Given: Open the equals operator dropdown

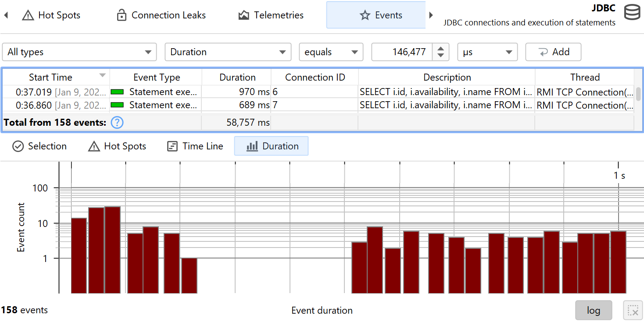Looking at the screenshot, I should pyautogui.click(x=331, y=52).
